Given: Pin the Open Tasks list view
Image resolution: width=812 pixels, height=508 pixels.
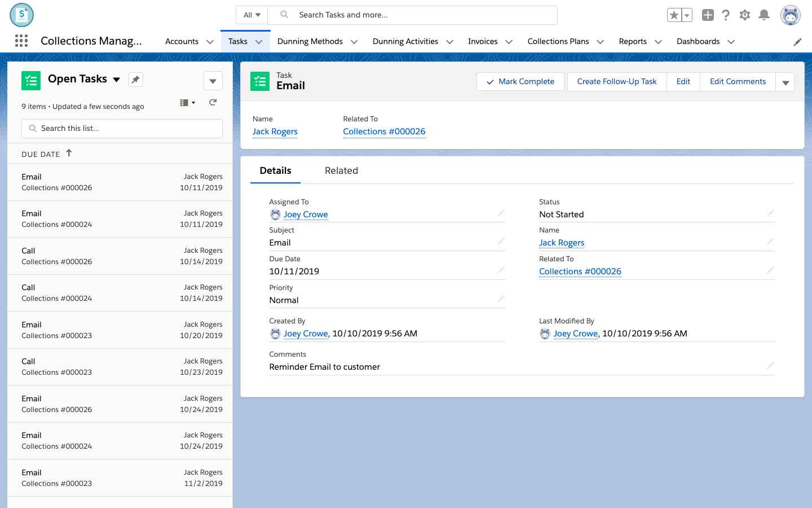Looking at the screenshot, I should tap(135, 80).
